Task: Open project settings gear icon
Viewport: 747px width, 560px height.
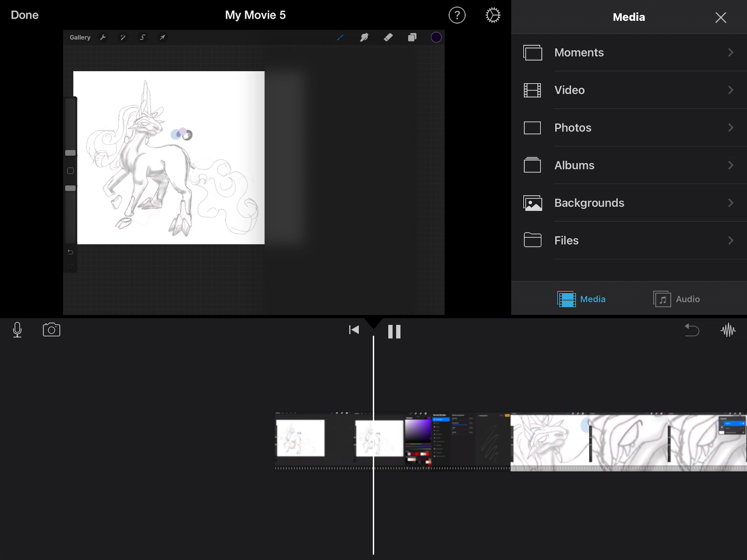Action: [493, 16]
